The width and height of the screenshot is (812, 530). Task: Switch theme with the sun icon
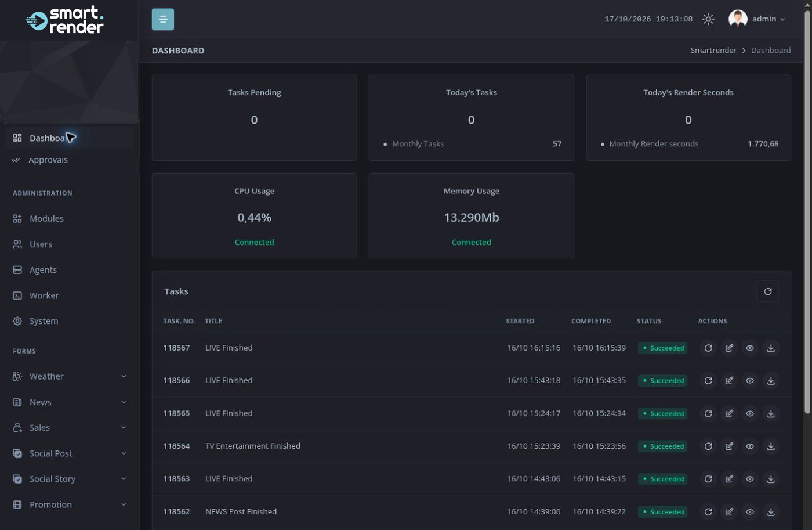coord(708,19)
